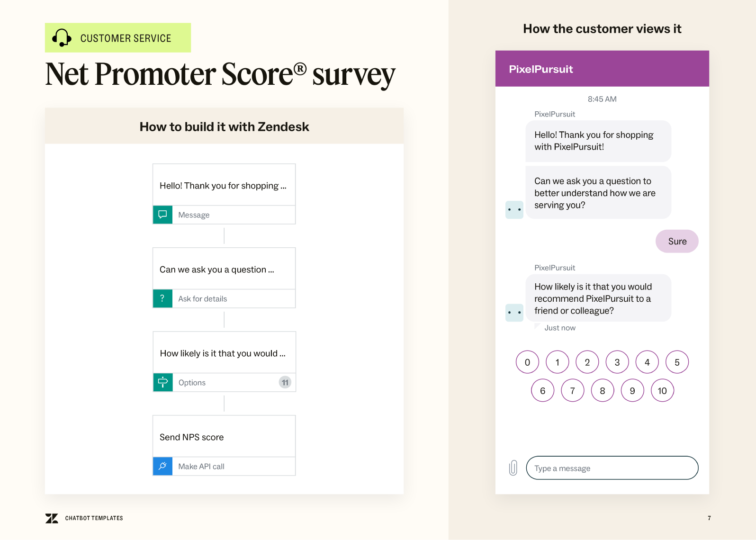Choose rating 5 option
Image resolution: width=756 pixels, height=540 pixels.
[677, 362]
